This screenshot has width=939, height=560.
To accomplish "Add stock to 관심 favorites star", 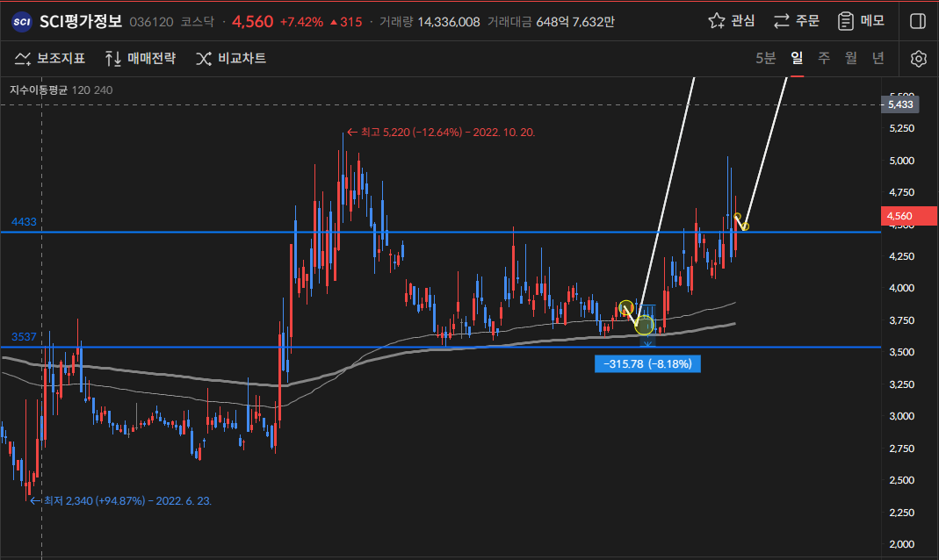I will (x=731, y=21).
